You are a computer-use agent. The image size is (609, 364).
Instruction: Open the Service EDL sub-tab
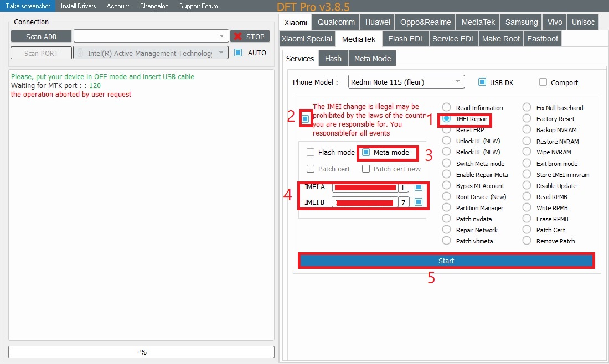pyautogui.click(x=453, y=39)
